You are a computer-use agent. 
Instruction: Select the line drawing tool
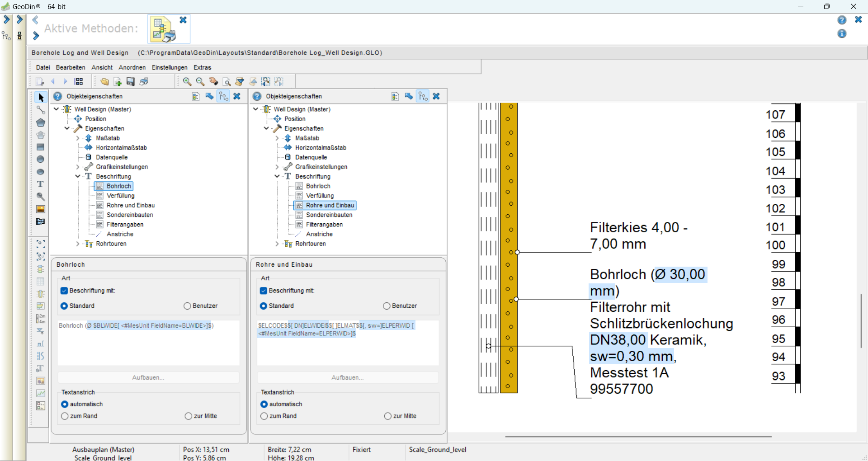pyautogui.click(x=41, y=110)
